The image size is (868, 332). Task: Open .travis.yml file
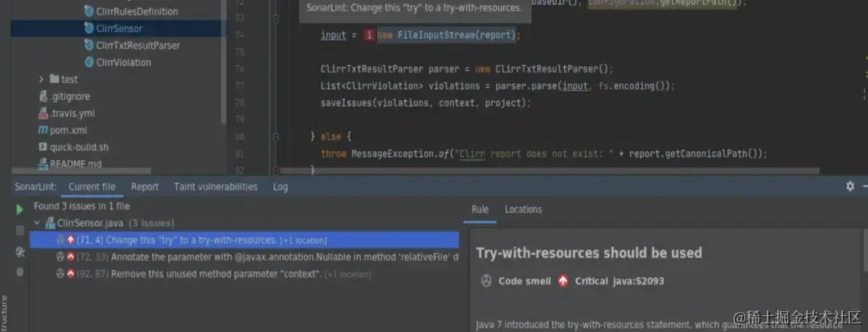(72, 113)
